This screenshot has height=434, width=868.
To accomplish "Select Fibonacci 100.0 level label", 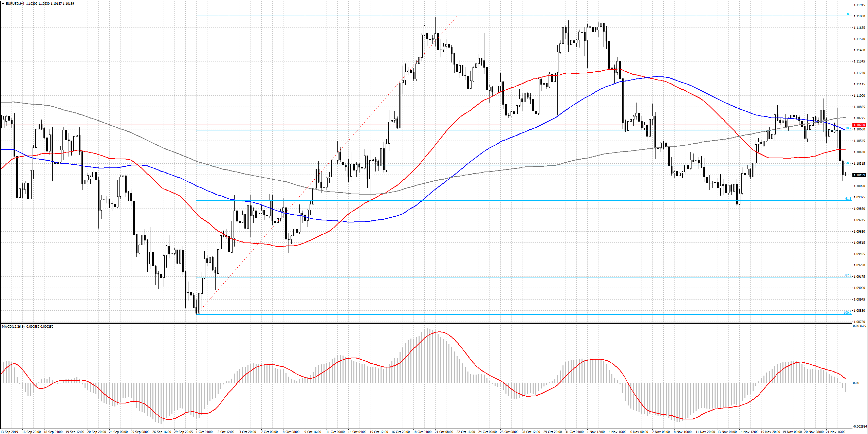I will tap(847, 312).
